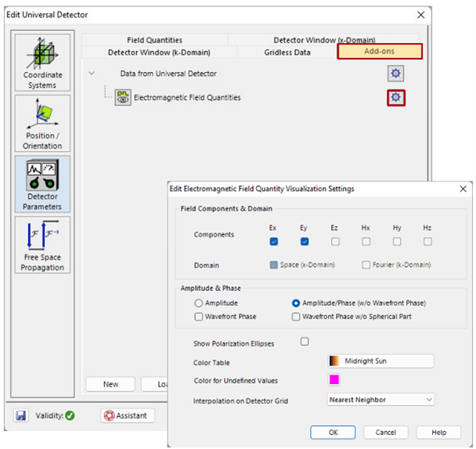Toggle Show Polarization Ellipses checkbox
The image size is (476, 449).
point(305,342)
